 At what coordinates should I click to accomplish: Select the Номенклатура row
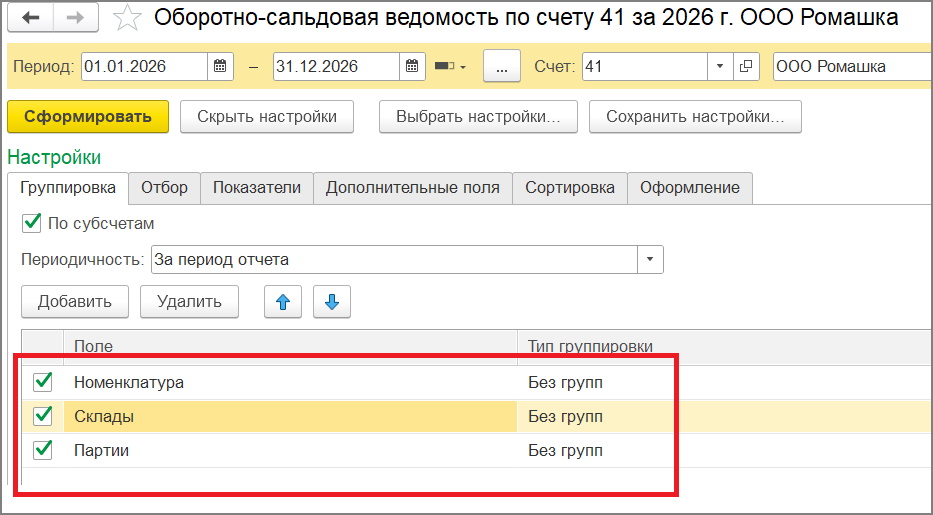[x=476, y=382]
